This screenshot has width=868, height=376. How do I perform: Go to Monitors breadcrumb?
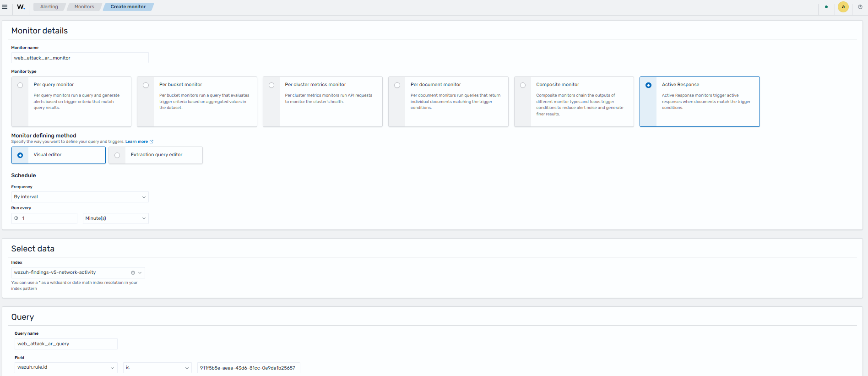pos(84,7)
